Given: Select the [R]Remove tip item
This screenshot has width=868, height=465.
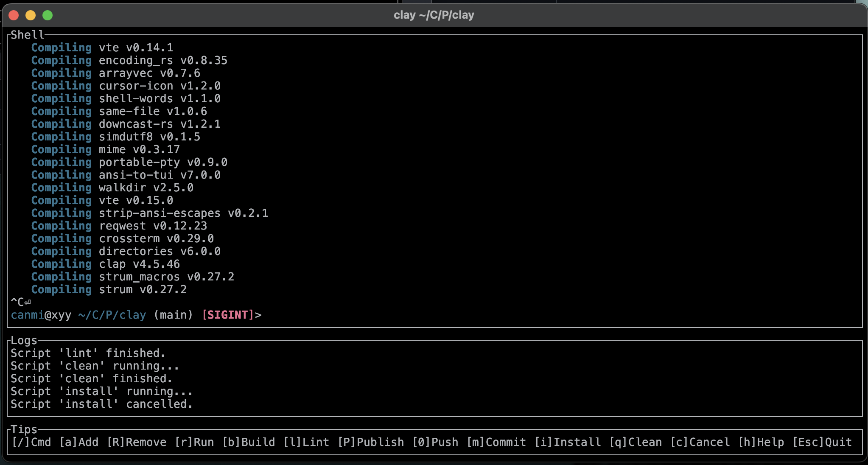Looking at the screenshot, I should pyautogui.click(x=137, y=442).
